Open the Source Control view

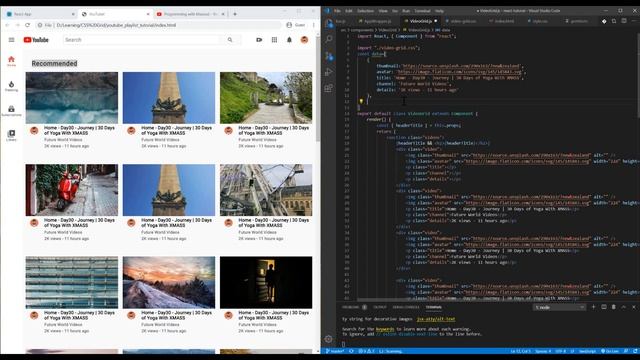click(329, 56)
